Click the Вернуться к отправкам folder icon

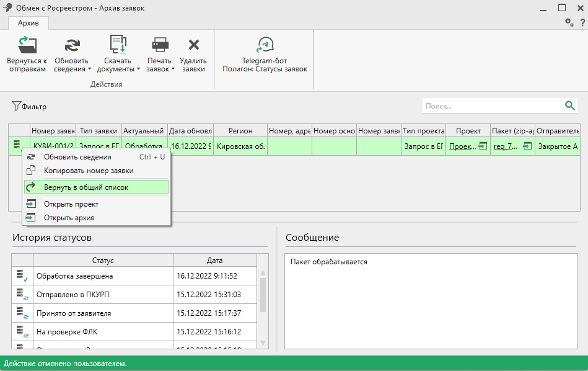coord(27,45)
